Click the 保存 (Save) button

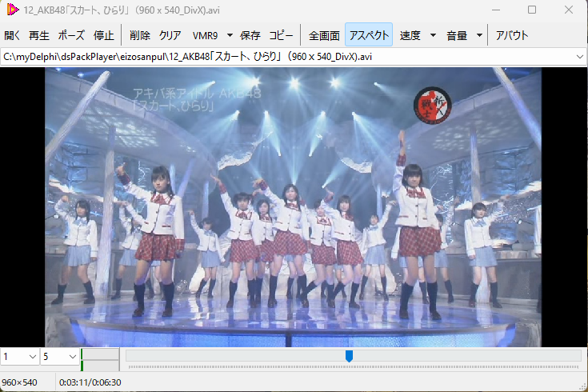(x=250, y=35)
